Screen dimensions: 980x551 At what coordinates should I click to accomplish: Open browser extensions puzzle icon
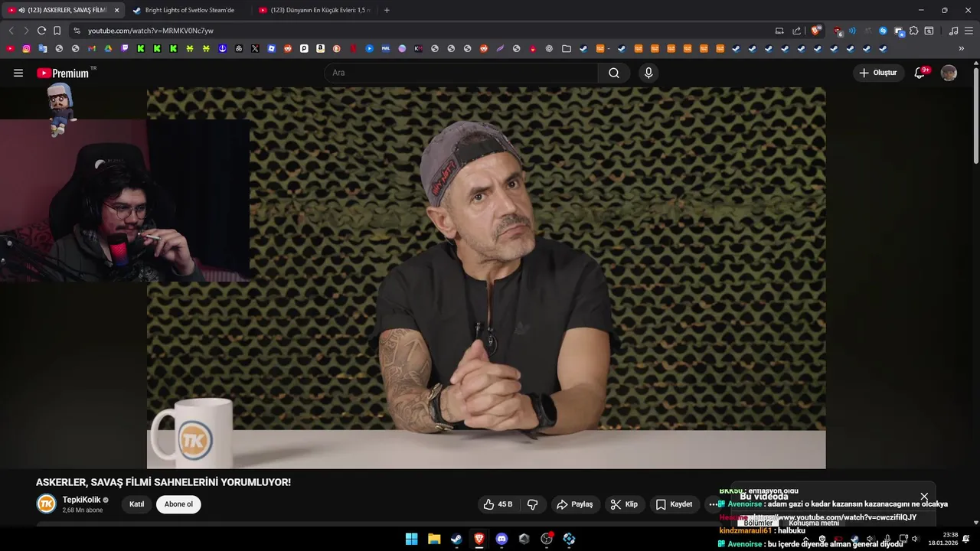coord(913,31)
